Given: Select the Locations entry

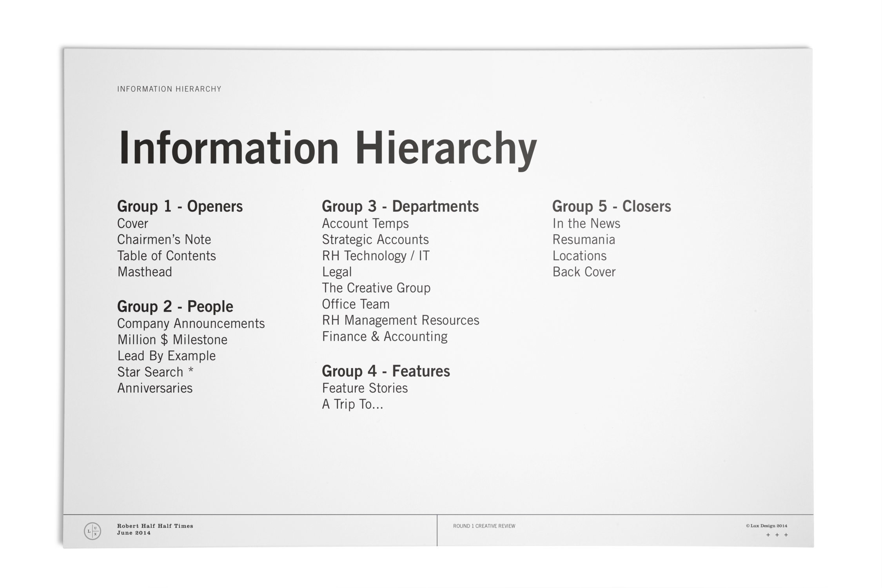Looking at the screenshot, I should (x=579, y=256).
